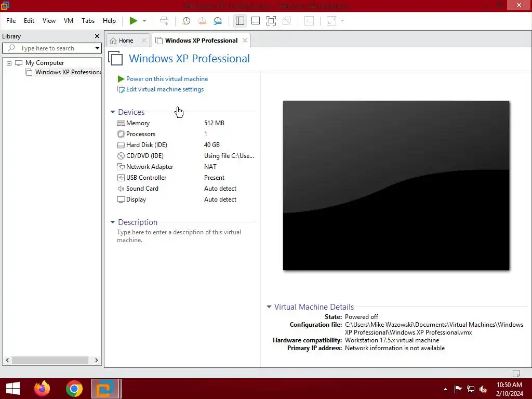Open the Help menu

point(109,21)
